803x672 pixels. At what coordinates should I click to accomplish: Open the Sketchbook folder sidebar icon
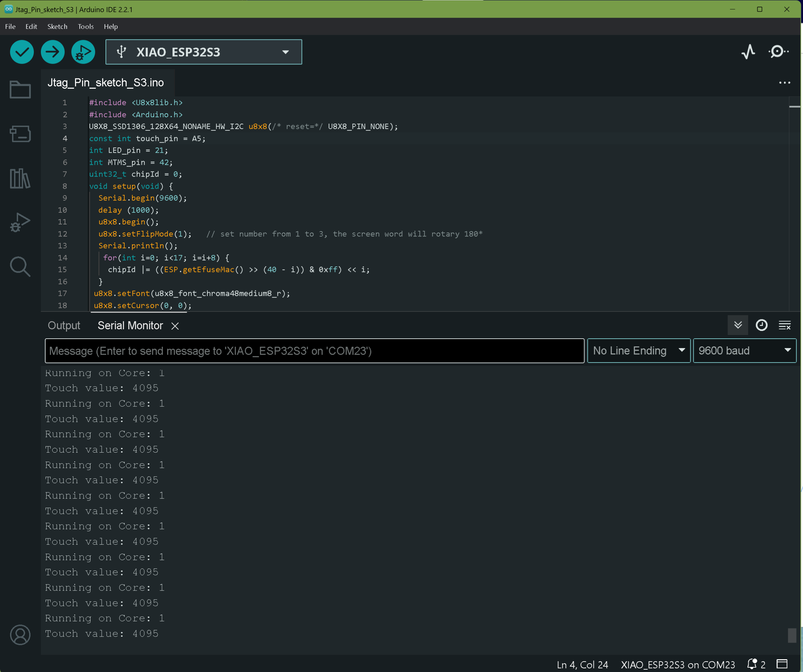[20, 90]
